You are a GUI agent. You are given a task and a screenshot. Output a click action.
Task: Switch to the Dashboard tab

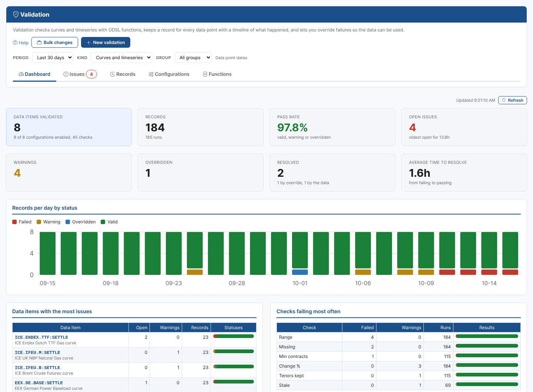tap(34, 74)
